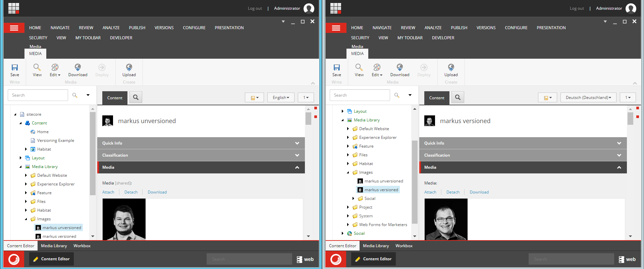The width and height of the screenshot is (644, 269).
Task: Click tree search magnifier in right window
Action: 397,95
